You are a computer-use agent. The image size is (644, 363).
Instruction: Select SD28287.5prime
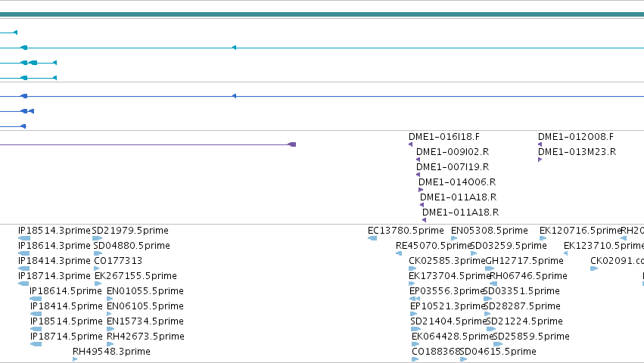click(523, 306)
